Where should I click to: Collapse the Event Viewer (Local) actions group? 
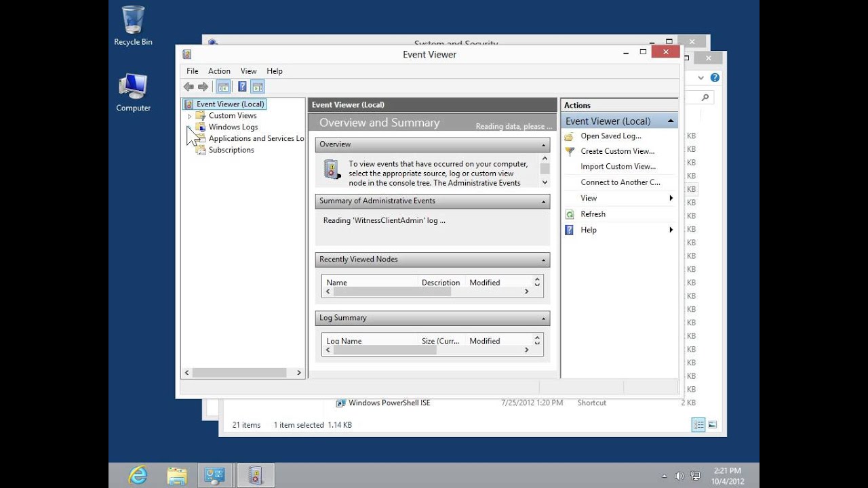point(671,121)
